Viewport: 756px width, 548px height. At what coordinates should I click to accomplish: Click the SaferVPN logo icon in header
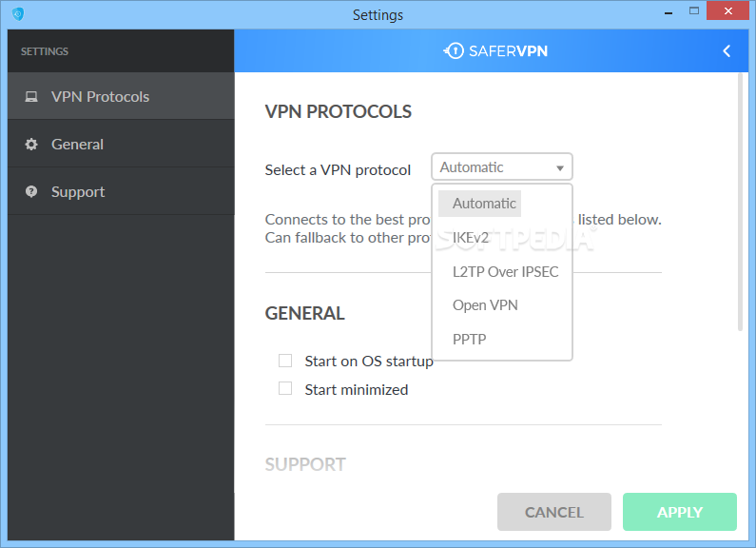point(454,50)
